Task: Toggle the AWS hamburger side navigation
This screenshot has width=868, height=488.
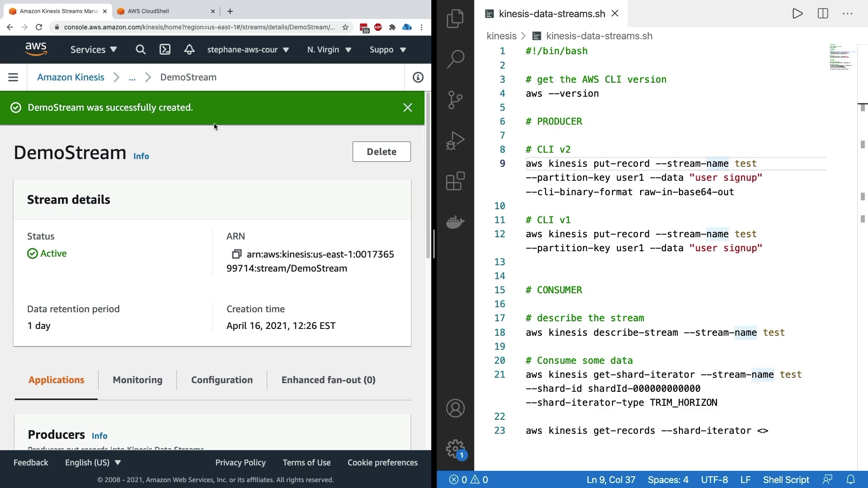Action: click(x=13, y=77)
